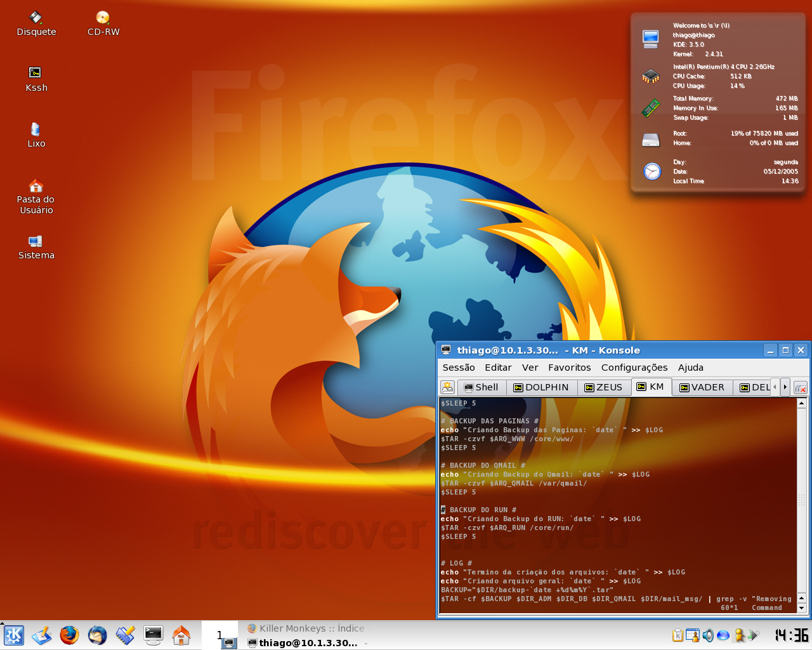Switch to the DOLPHIN session tab
812x650 pixels.
click(541, 387)
